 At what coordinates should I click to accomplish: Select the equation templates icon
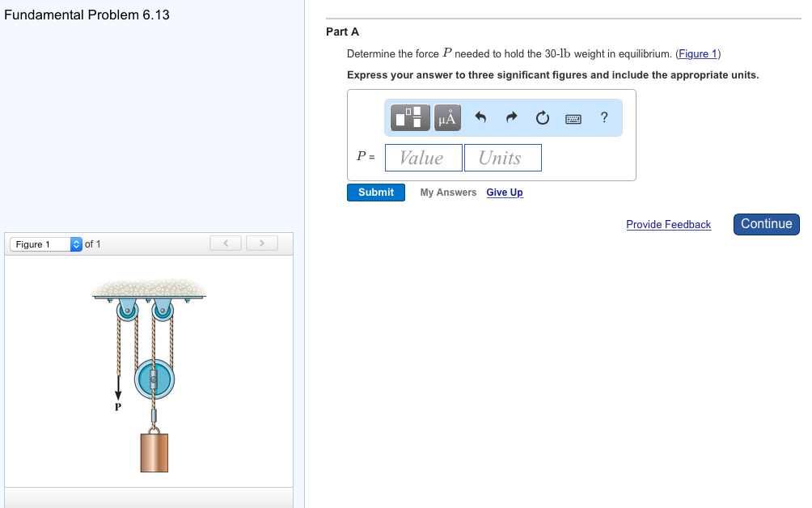pos(409,117)
